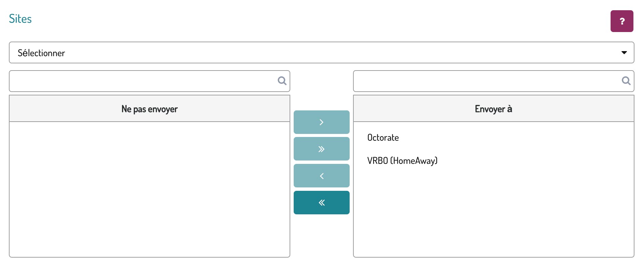Image resolution: width=644 pixels, height=276 pixels.
Task: Open the Sélectionner dropdown
Action: pyautogui.click(x=321, y=52)
